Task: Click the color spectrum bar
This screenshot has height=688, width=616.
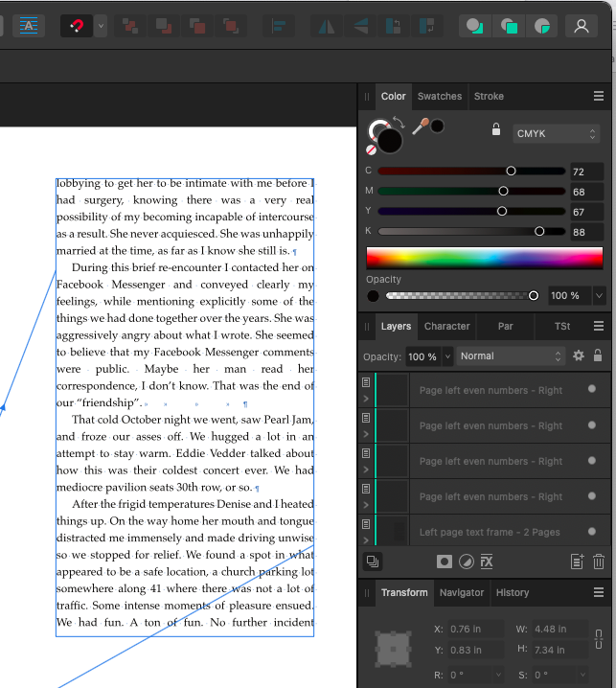Action: pyautogui.click(x=485, y=258)
